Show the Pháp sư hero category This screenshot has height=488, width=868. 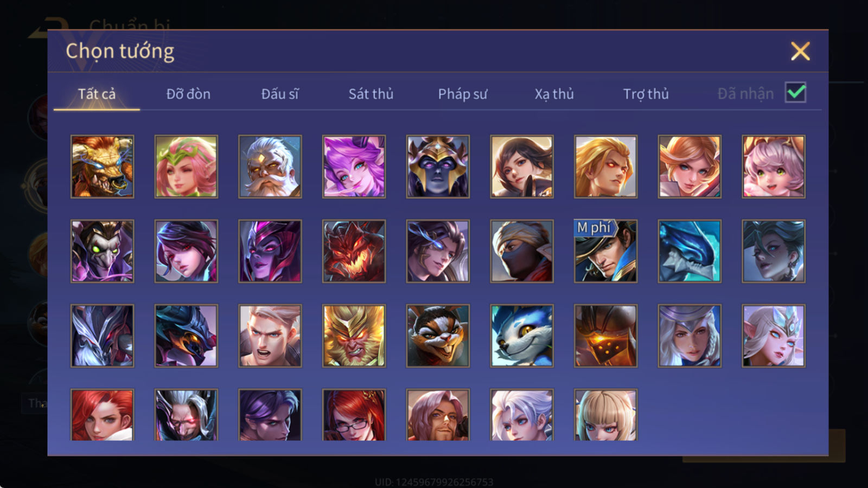tap(462, 94)
